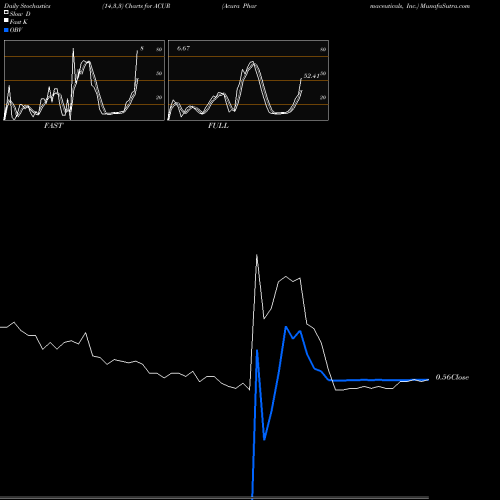Click the MunafaSutra.com watermark text
The height and width of the screenshot is (500, 500).
point(445,6)
